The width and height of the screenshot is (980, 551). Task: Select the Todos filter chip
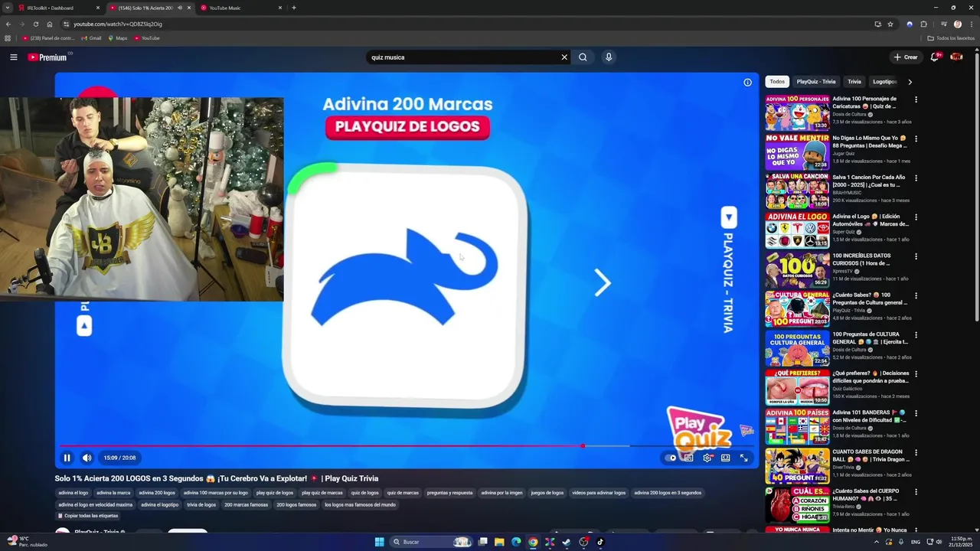(777, 82)
